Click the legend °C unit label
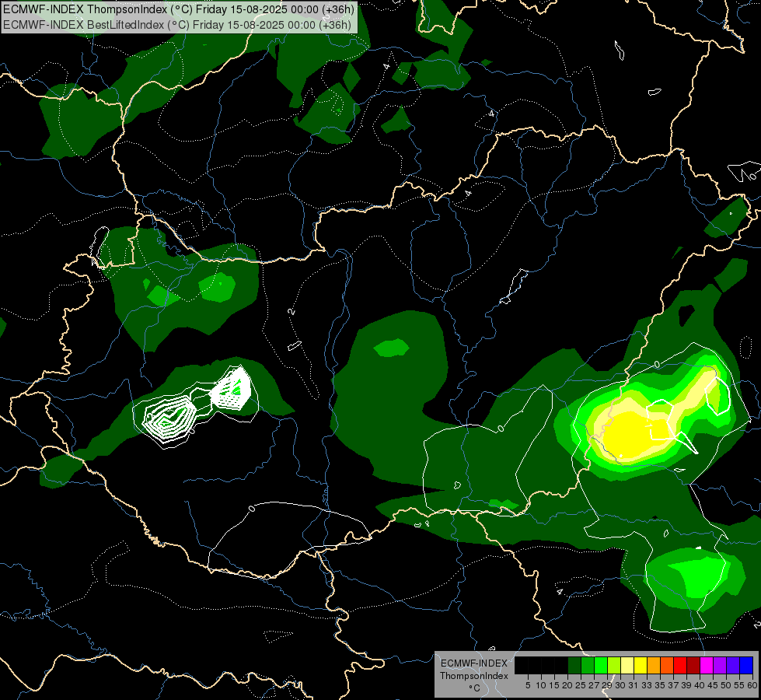The height and width of the screenshot is (700, 761). (475, 688)
